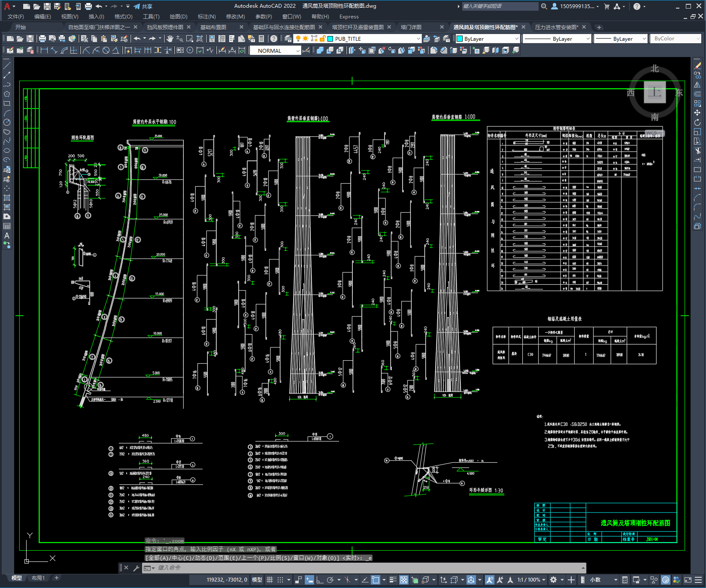This screenshot has height=588, width=706.
Task: Open the Express menu
Action: tap(349, 17)
